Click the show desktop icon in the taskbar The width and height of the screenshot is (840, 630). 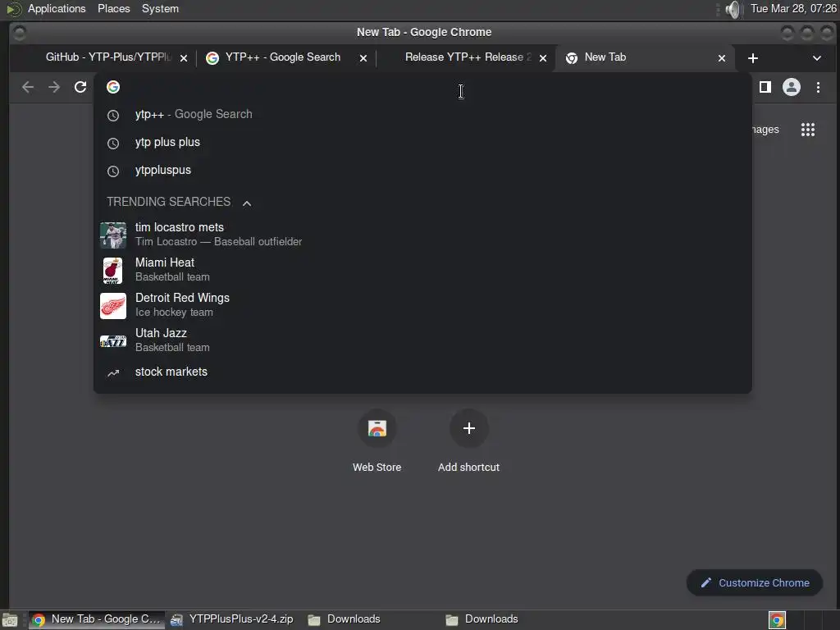[x=10, y=620]
